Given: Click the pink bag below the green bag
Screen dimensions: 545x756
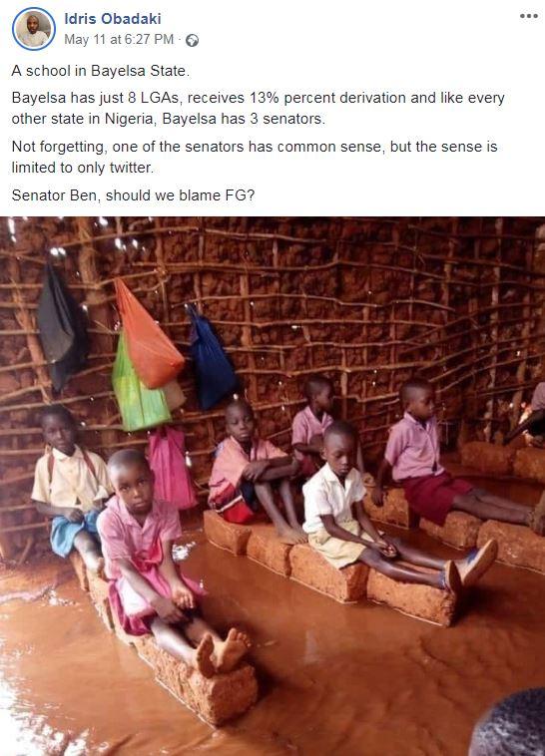Looking at the screenshot, I should point(172,468).
